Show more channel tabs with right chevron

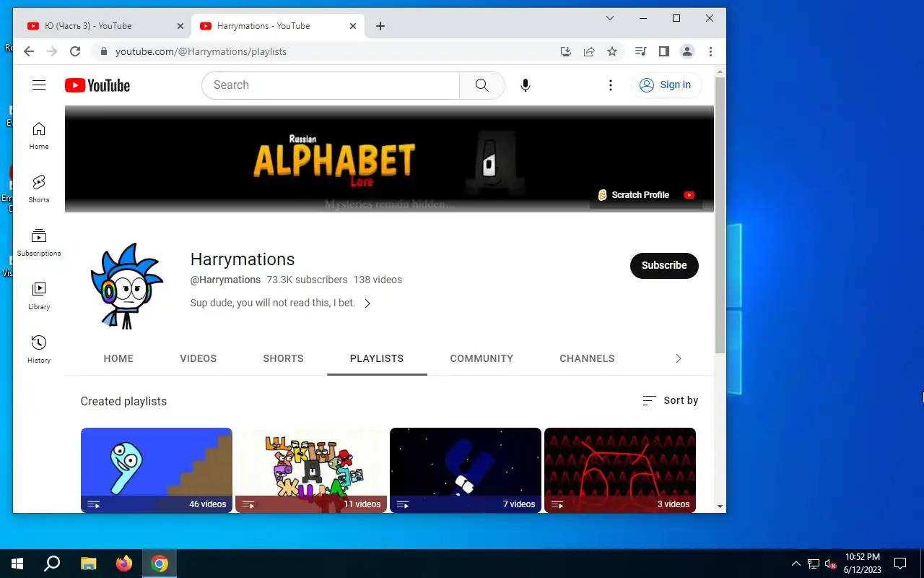coord(678,358)
